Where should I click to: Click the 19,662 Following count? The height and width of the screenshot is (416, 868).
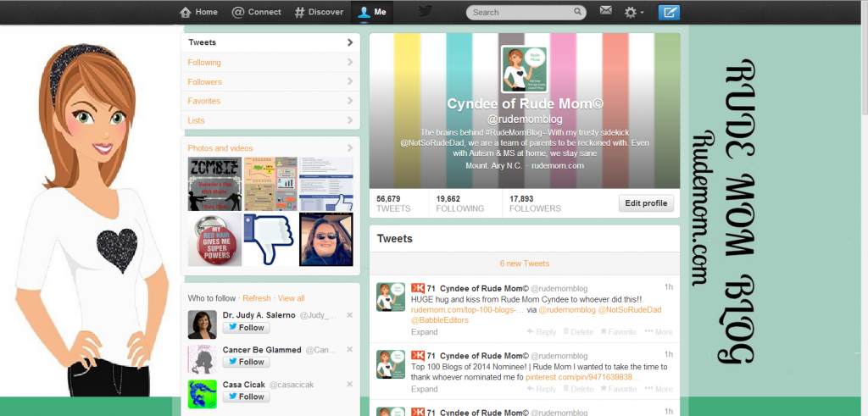coord(459,203)
